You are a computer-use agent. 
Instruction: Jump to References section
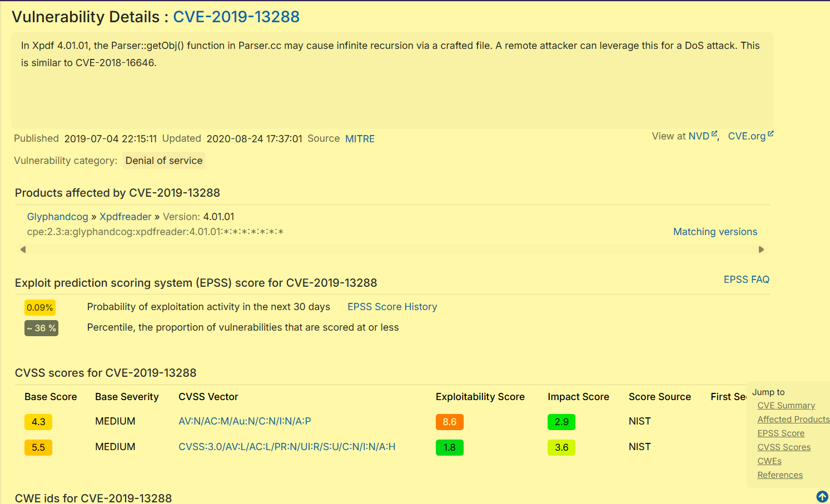pos(780,475)
